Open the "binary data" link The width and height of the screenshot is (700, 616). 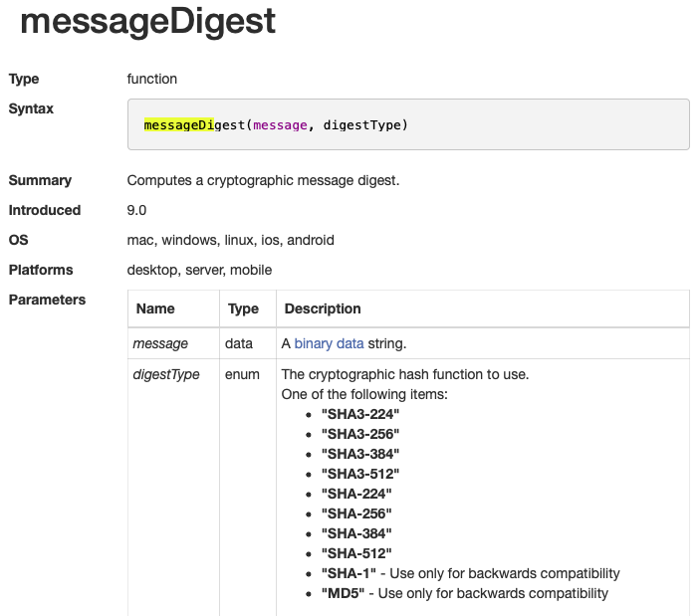[329, 343]
